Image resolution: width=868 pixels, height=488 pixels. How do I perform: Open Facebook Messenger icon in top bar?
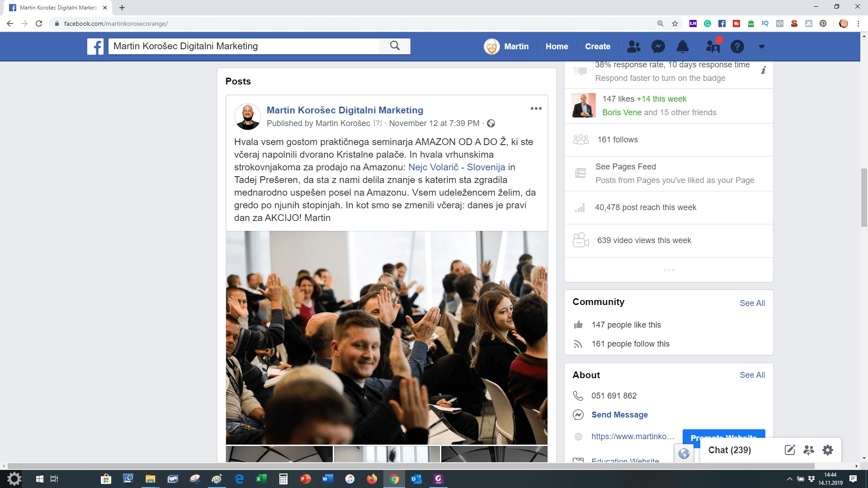coord(658,47)
